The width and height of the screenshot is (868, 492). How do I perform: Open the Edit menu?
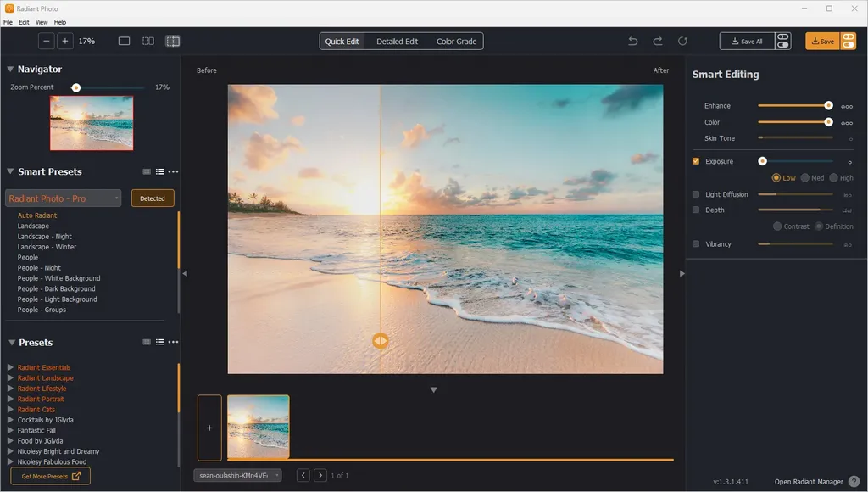click(x=24, y=22)
